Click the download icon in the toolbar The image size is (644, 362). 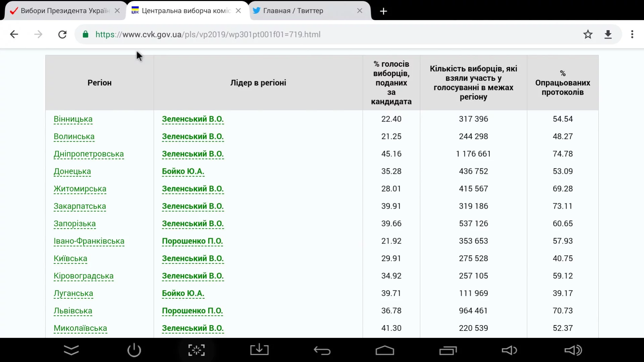click(608, 34)
